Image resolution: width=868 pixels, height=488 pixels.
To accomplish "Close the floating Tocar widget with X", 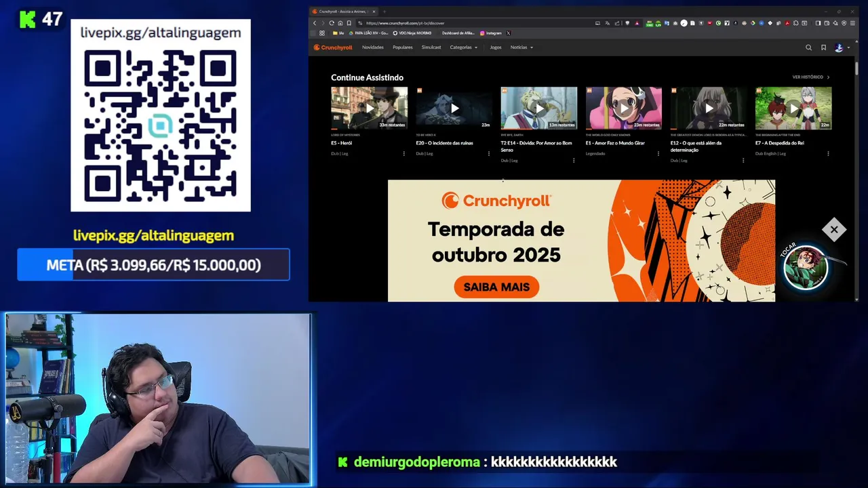I will [834, 230].
